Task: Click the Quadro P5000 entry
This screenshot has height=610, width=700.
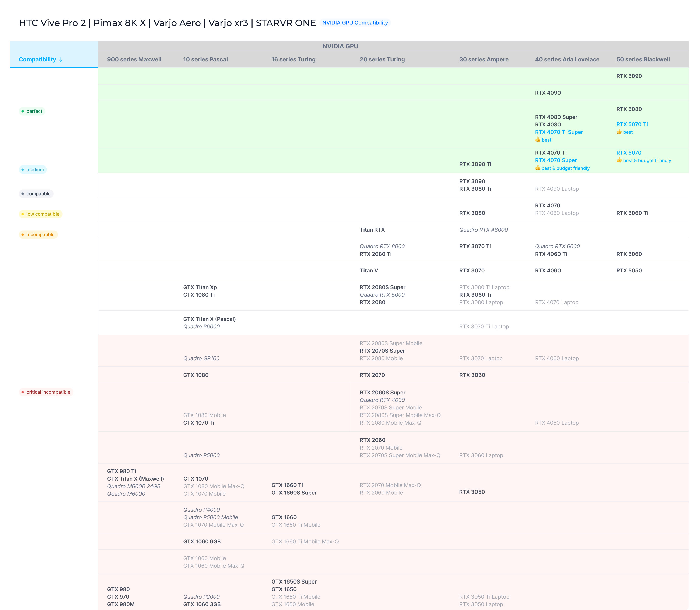Action: point(202,455)
